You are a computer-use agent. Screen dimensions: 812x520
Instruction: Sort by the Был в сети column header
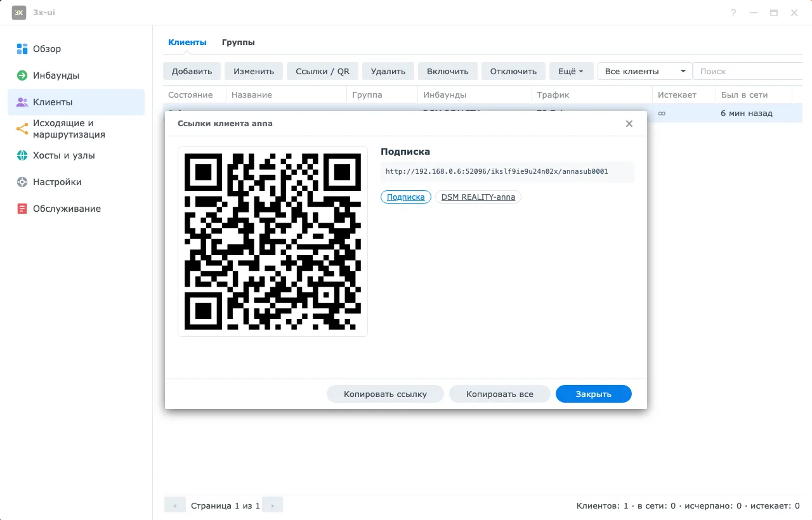point(754,94)
